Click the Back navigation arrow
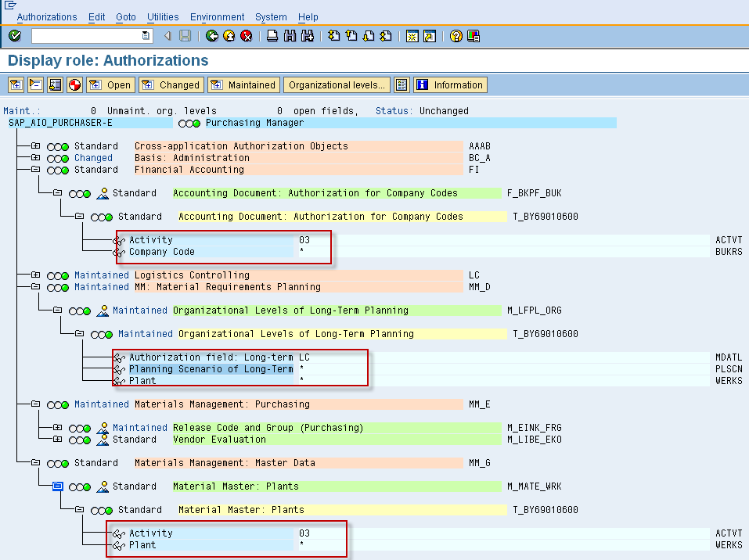Screen dimensions: 749x560 (x=211, y=35)
